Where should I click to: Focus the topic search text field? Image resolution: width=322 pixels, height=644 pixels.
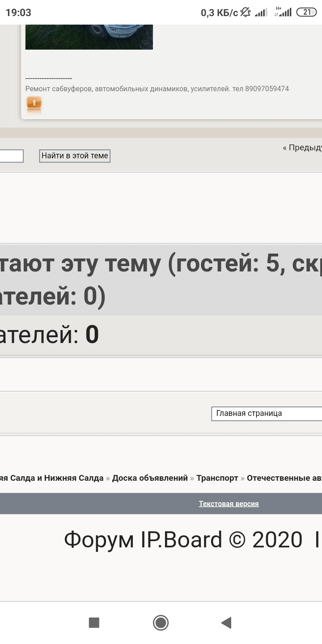point(11,156)
